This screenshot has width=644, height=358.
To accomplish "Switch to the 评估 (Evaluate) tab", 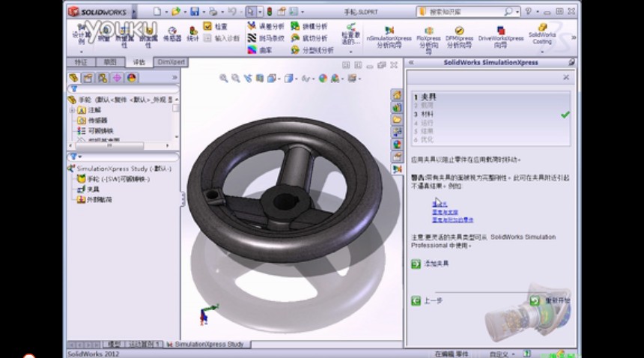I will click(x=139, y=62).
